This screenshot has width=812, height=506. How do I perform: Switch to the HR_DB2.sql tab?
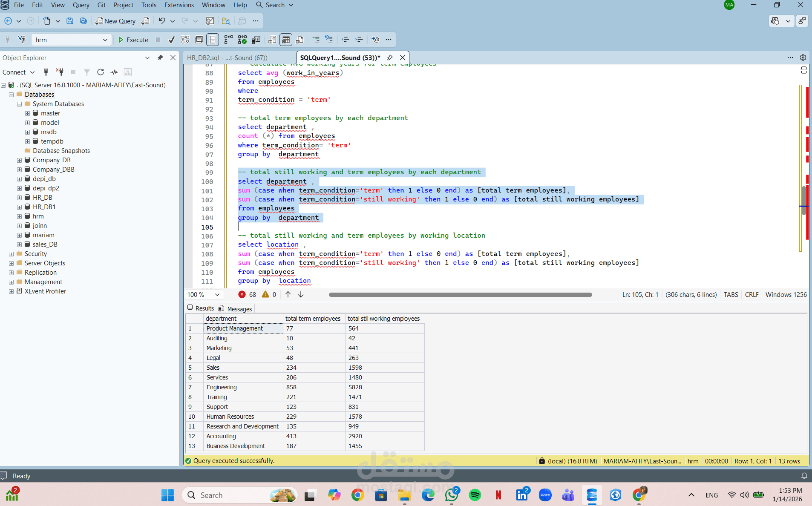click(x=227, y=57)
